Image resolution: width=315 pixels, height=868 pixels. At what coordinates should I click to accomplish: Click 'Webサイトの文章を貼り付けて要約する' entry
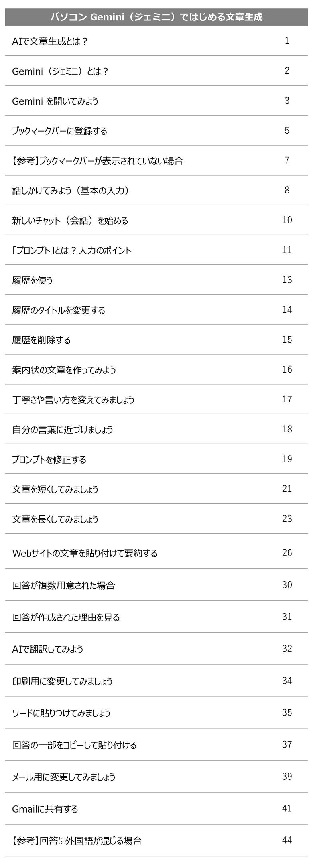pos(85,553)
